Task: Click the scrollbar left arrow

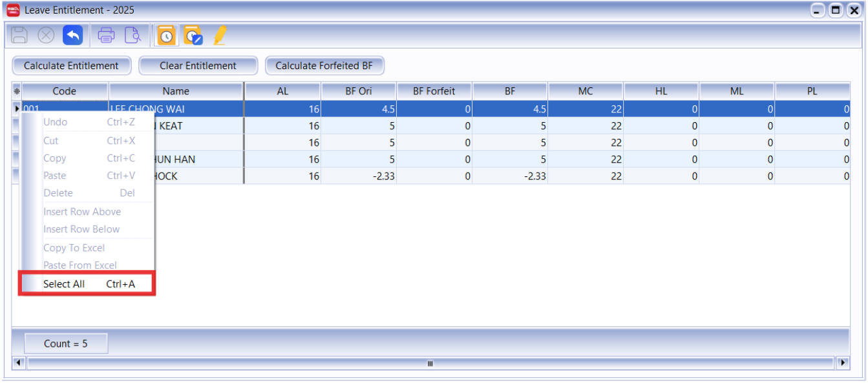Action: click(19, 363)
